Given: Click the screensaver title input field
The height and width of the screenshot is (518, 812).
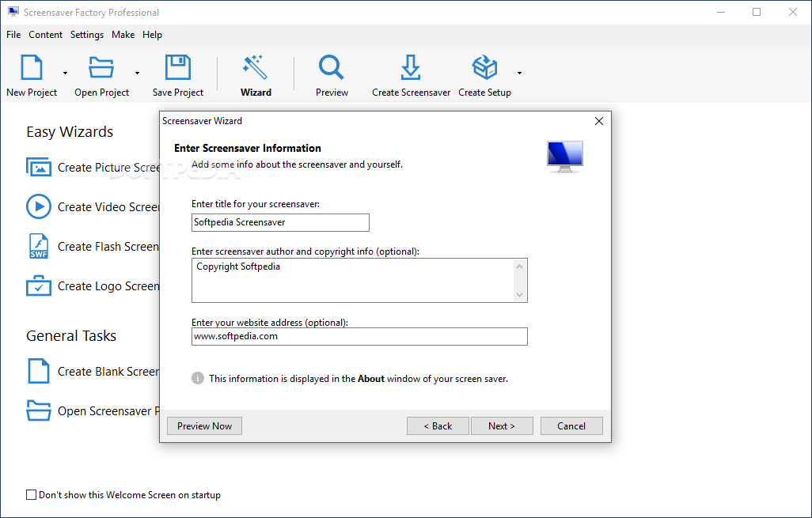Looking at the screenshot, I should point(280,222).
